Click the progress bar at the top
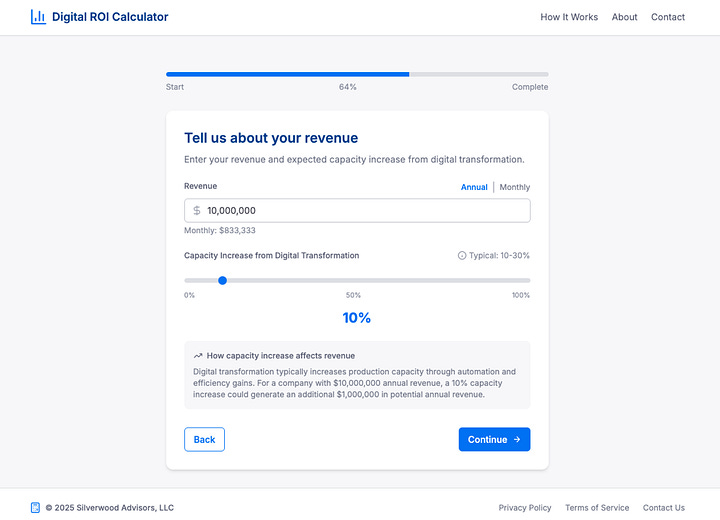 (357, 74)
